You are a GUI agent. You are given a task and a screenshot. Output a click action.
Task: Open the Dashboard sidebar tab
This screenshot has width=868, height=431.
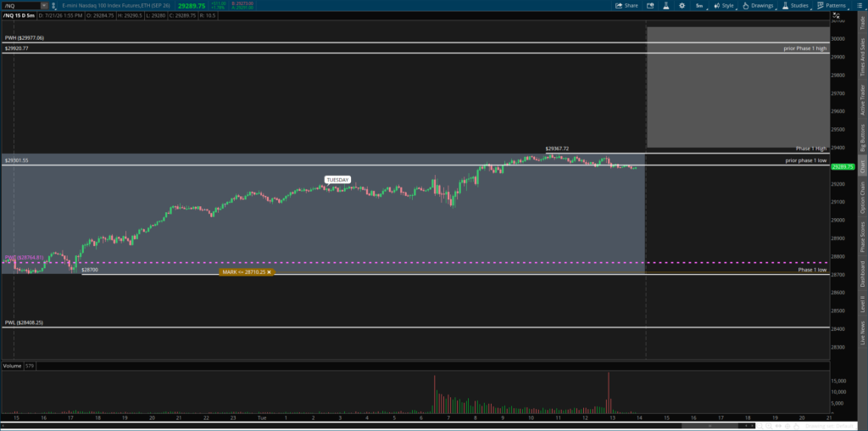coord(862,274)
